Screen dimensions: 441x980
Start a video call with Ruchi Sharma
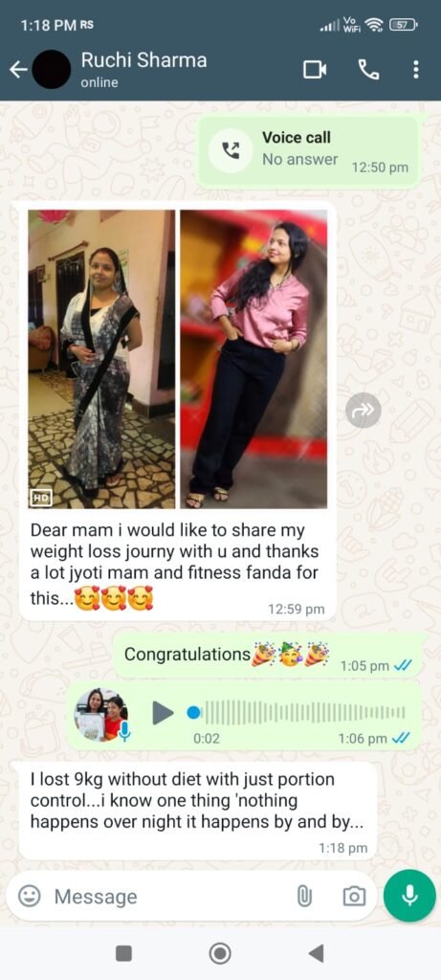315,69
